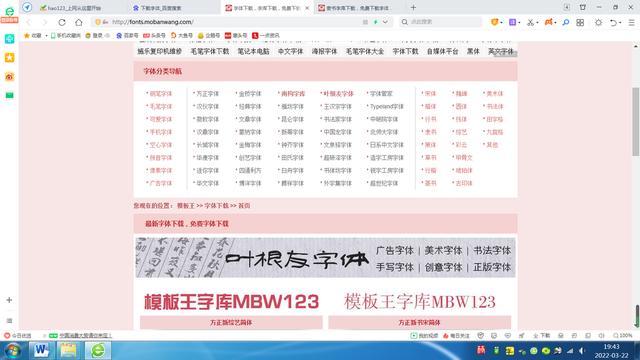Click the vertical page scrollbar thumb

point(636,122)
